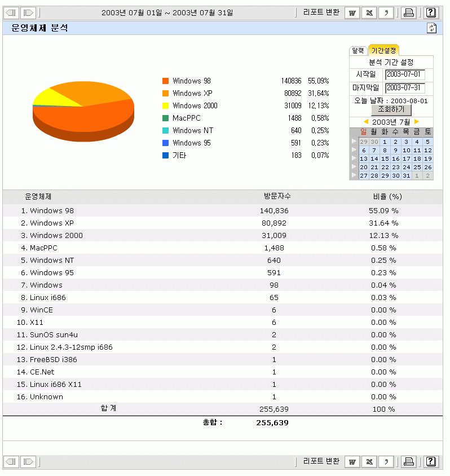Viewport: 450px width, 476px height.
Task: Click the 조회하기 button
Action: 391,109
